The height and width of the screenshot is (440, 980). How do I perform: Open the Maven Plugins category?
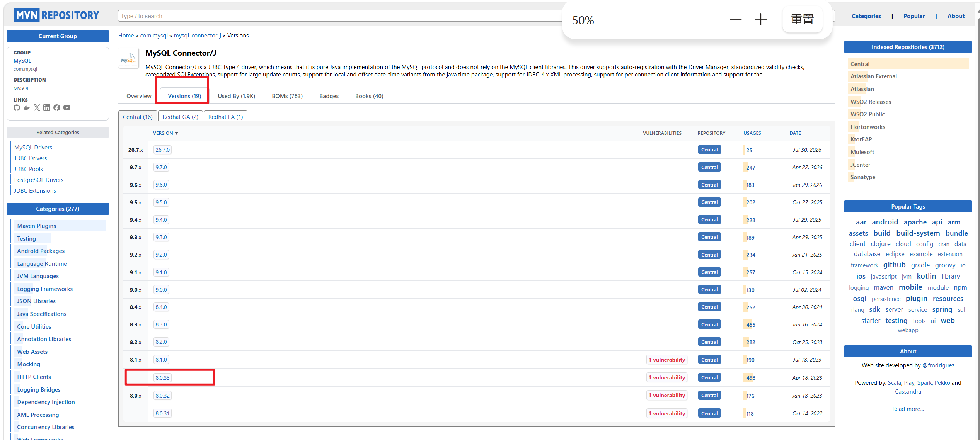click(36, 226)
